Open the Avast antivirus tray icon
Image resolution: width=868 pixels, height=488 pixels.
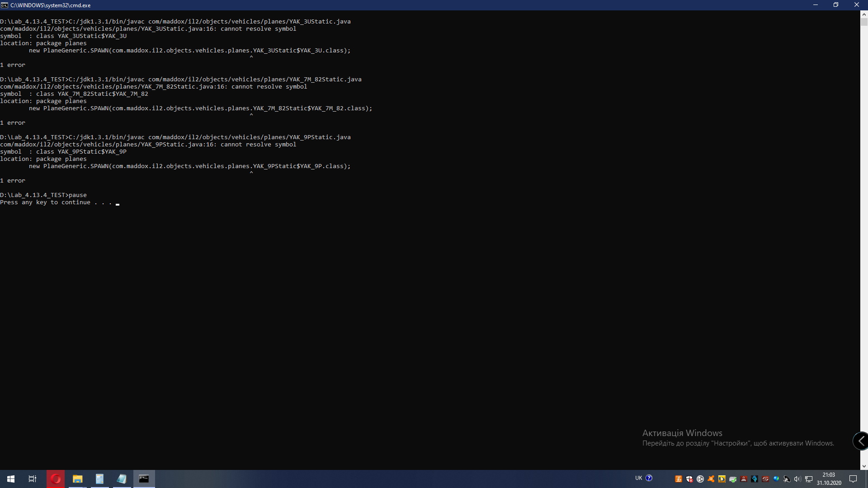pyautogui.click(x=711, y=479)
